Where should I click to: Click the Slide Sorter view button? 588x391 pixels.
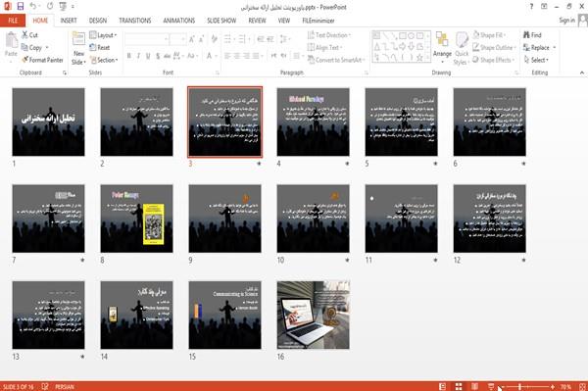[x=459, y=386]
